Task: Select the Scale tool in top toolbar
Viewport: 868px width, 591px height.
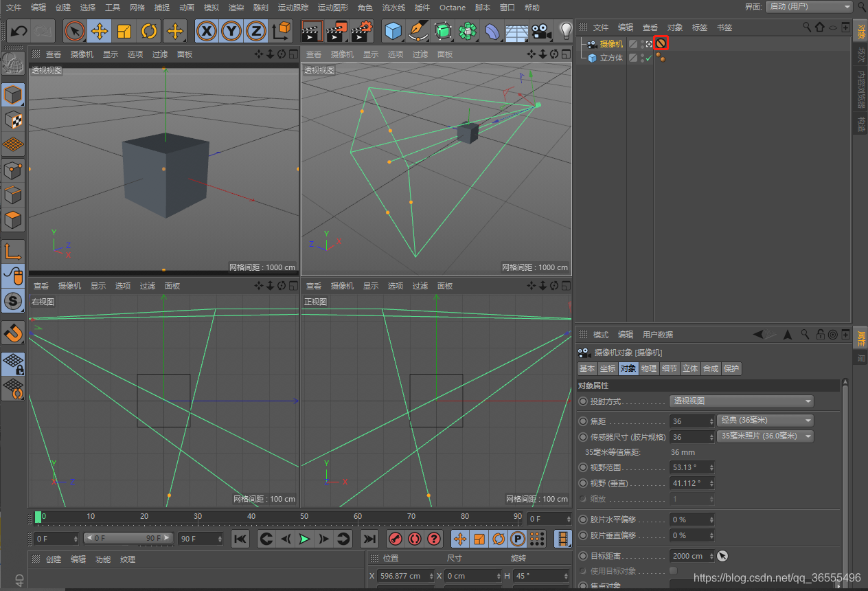Action: [x=124, y=31]
